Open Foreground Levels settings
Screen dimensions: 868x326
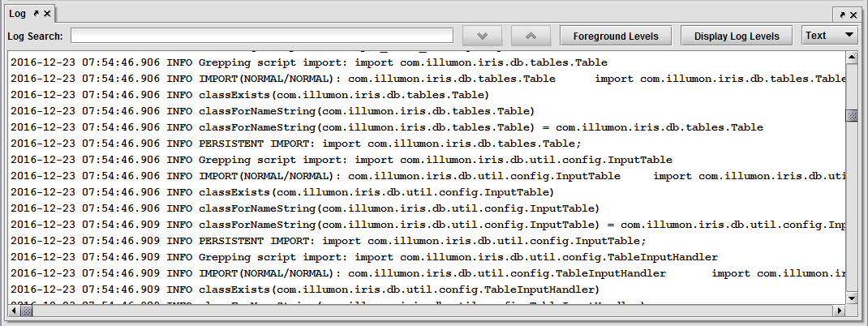(621, 36)
